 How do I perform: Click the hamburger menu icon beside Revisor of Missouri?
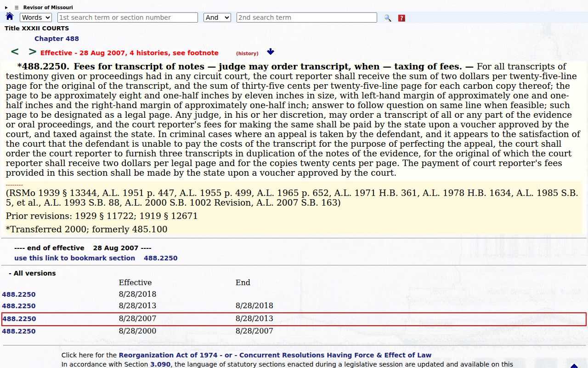(x=17, y=7)
